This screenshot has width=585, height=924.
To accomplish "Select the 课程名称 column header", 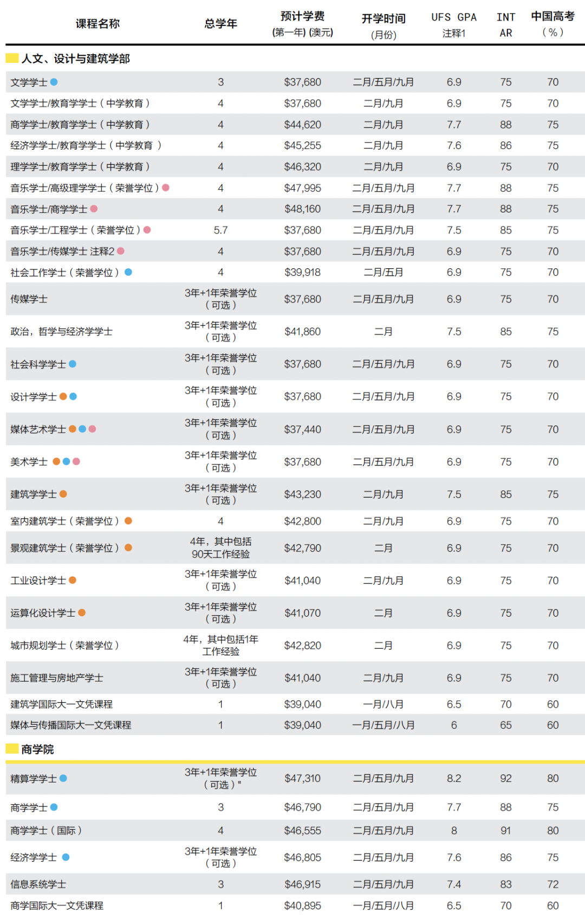I will [97, 24].
